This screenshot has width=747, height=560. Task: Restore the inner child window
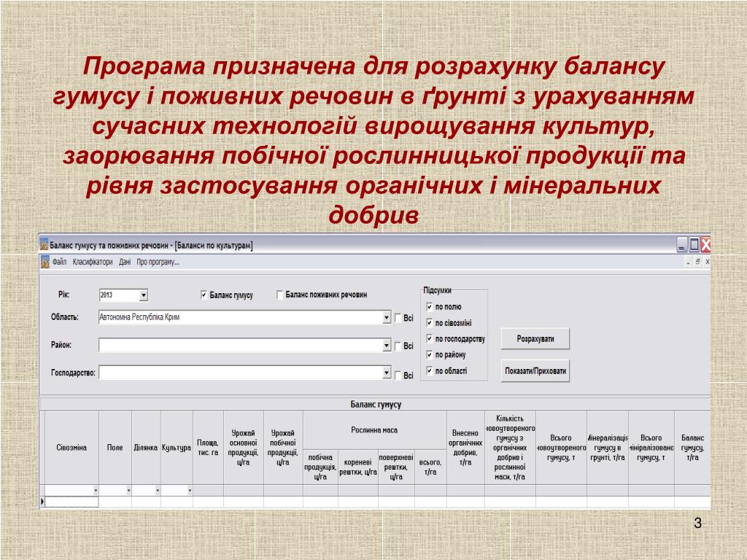(x=698, y=262)
